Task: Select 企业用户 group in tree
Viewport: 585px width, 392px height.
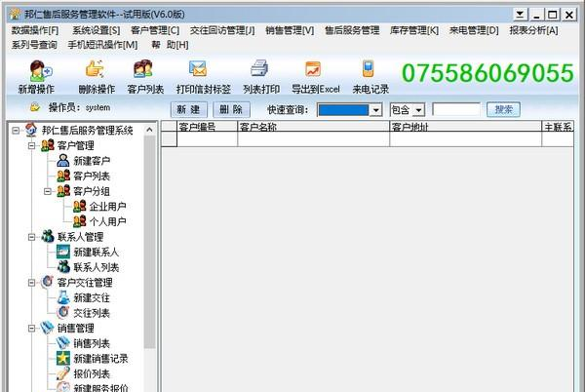Action: pos(108,207)
